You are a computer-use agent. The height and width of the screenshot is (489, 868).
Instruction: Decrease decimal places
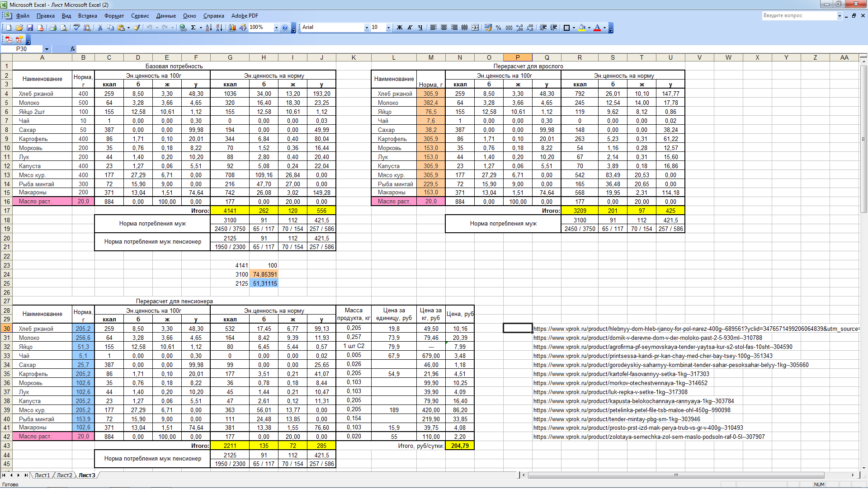(x=530, y=28)
